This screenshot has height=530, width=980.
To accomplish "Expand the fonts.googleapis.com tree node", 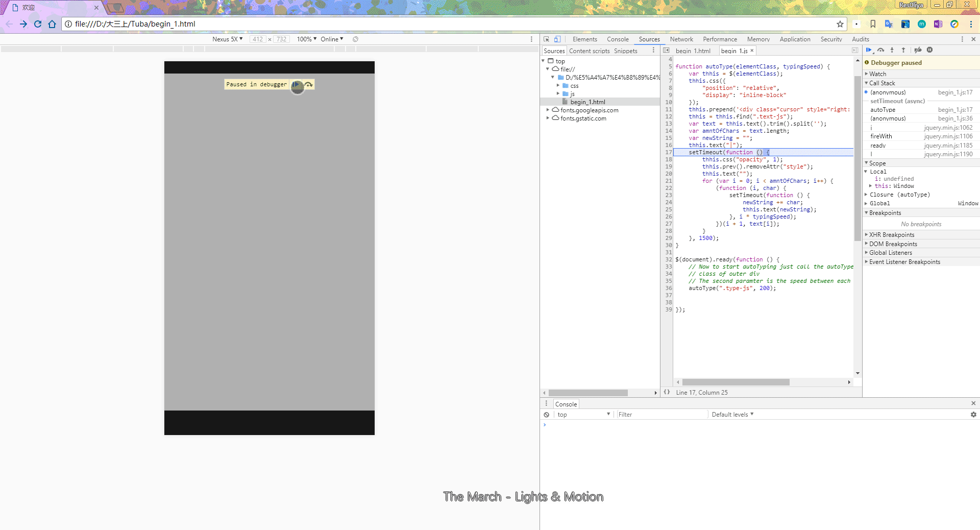I will pyautogui.click(x=548, y=110).
